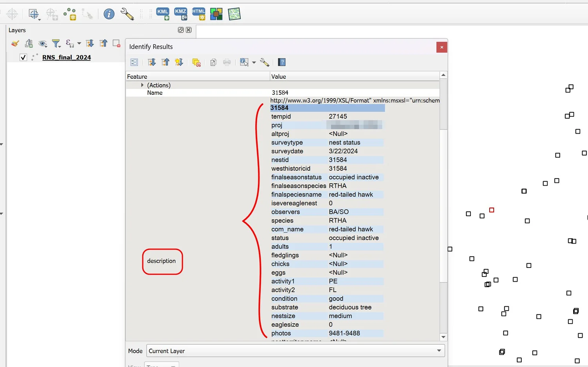
Task: Open the Mode dropdown showing Current Layer
Action: click(x=439, y=351)
